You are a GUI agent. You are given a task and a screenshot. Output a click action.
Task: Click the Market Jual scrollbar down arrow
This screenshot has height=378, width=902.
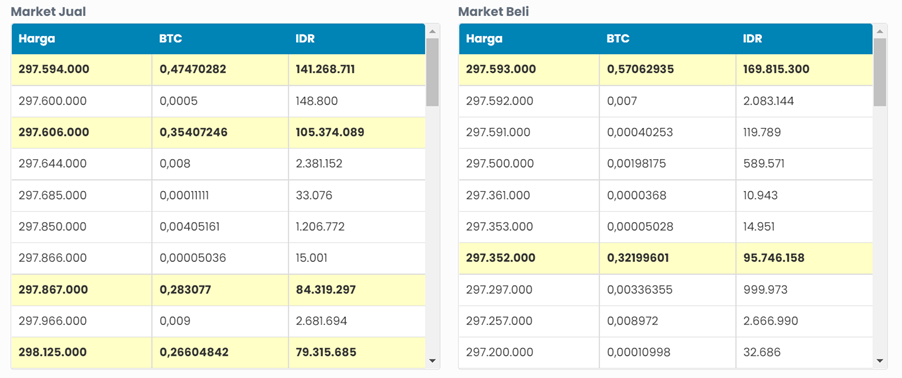(433, 361)
